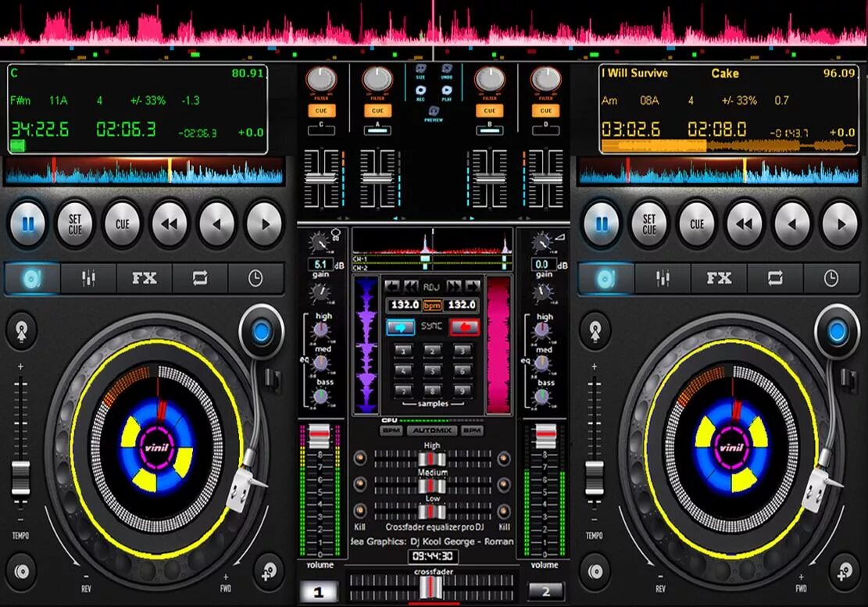Click left deck REV disc icon

tap(22, 571)
